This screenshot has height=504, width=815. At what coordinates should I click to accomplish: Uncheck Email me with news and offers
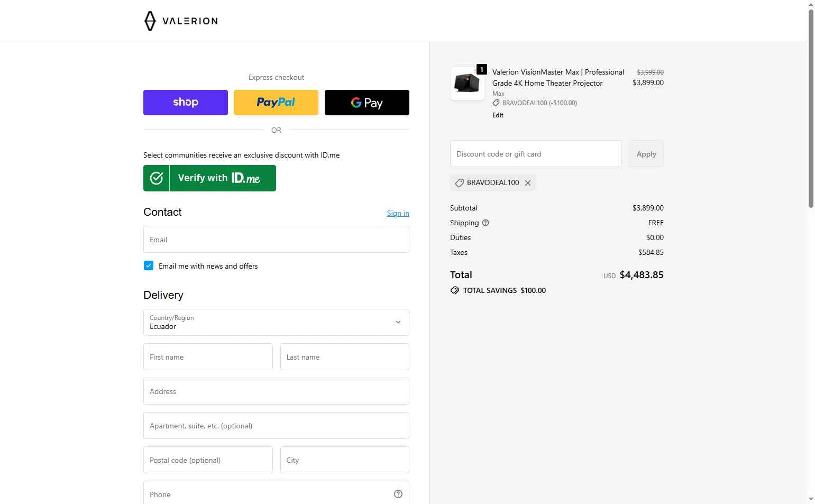[149, 265]
